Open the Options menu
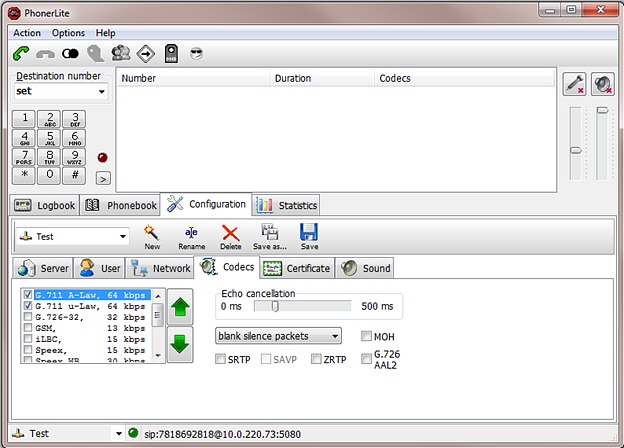The image size is (624, 448). [x=68, y=33]
